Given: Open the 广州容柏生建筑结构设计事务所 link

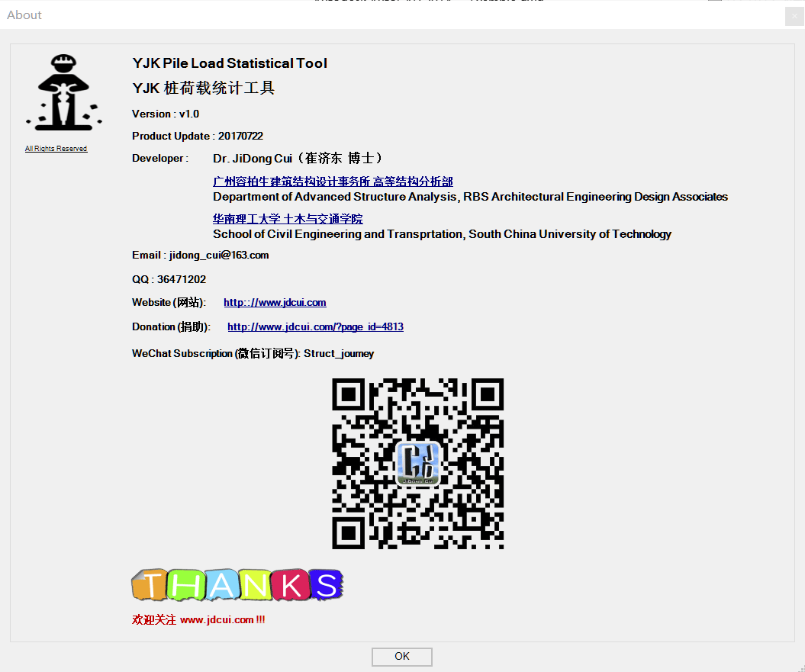Looking at the screenshot, I should coord(333,182).
